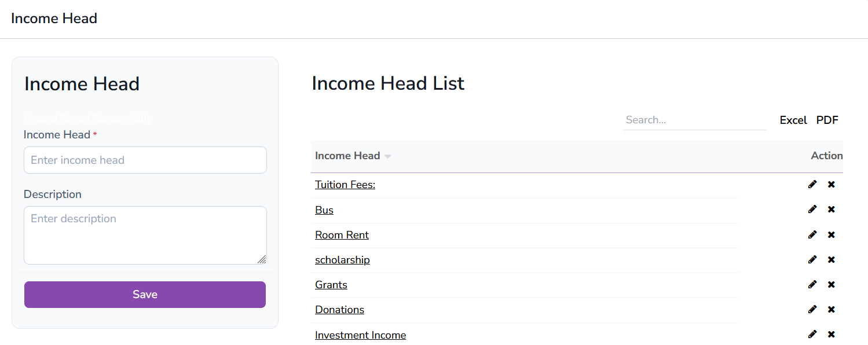This screenshot has width=868, height=345.
Task: Delete the Donations income head
Action: (831, 309)
